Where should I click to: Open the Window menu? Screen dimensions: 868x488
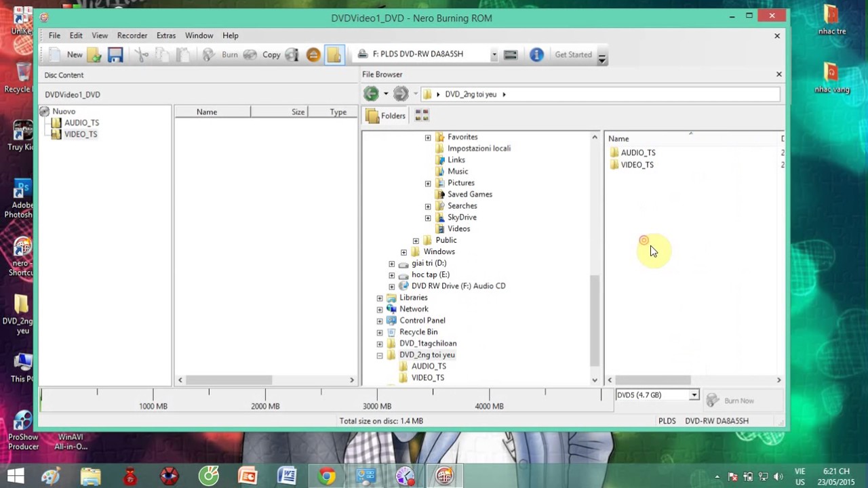[199, 35]
